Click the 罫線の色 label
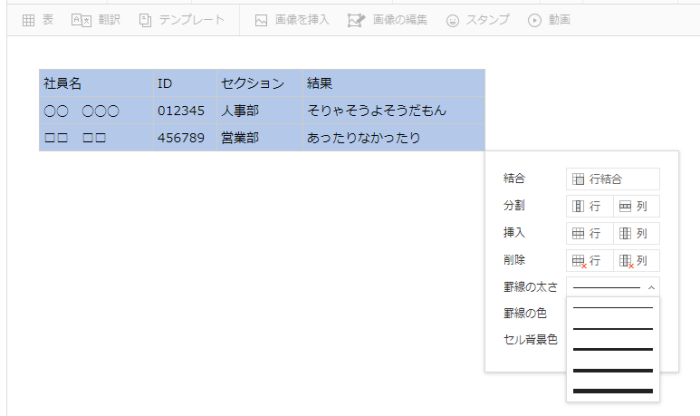This screenshot has height=416, width=700. point(525,313)
